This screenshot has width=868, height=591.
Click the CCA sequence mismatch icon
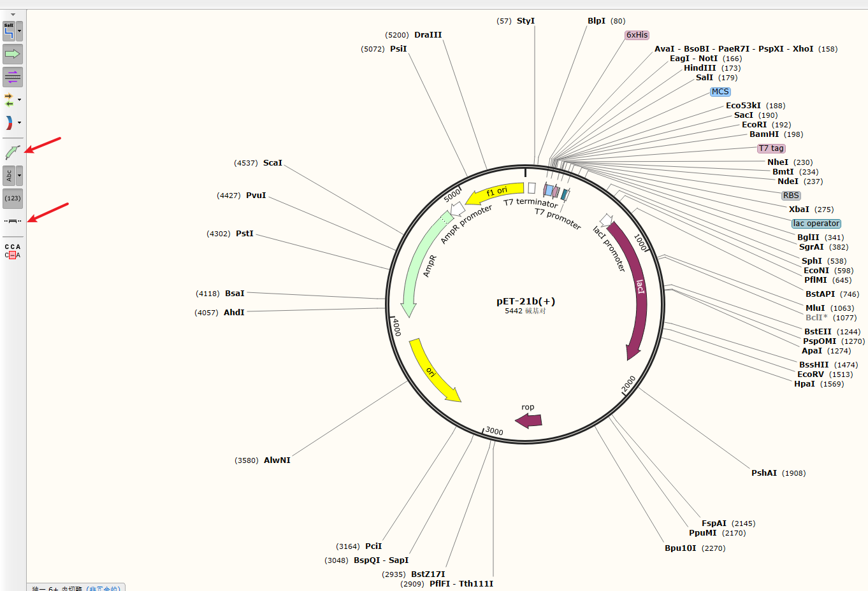pyautogui.click(x=13, y=251)
